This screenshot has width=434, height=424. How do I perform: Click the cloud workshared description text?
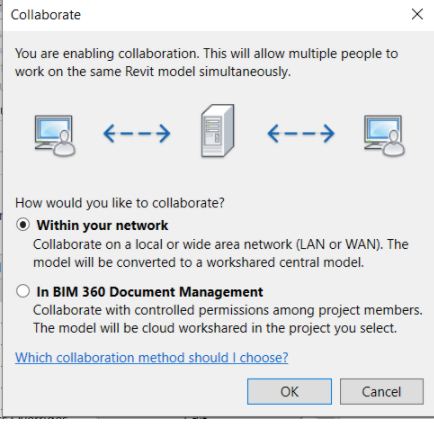[228, 319]
